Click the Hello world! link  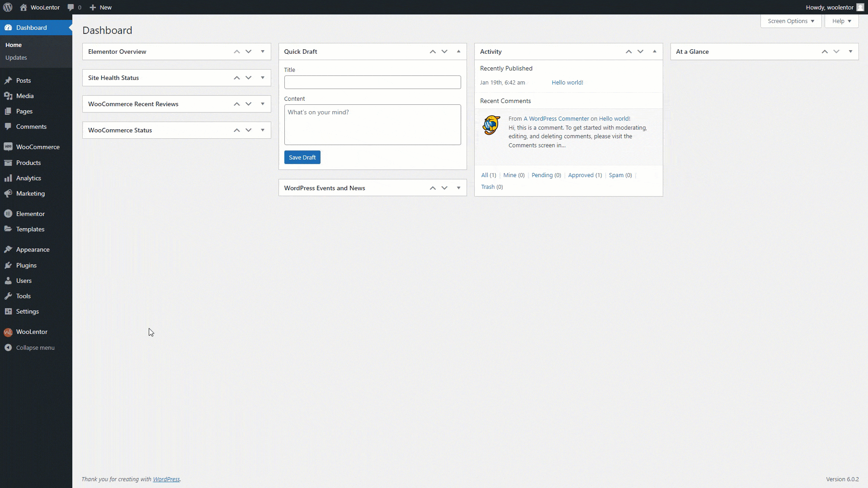[567, 82]
